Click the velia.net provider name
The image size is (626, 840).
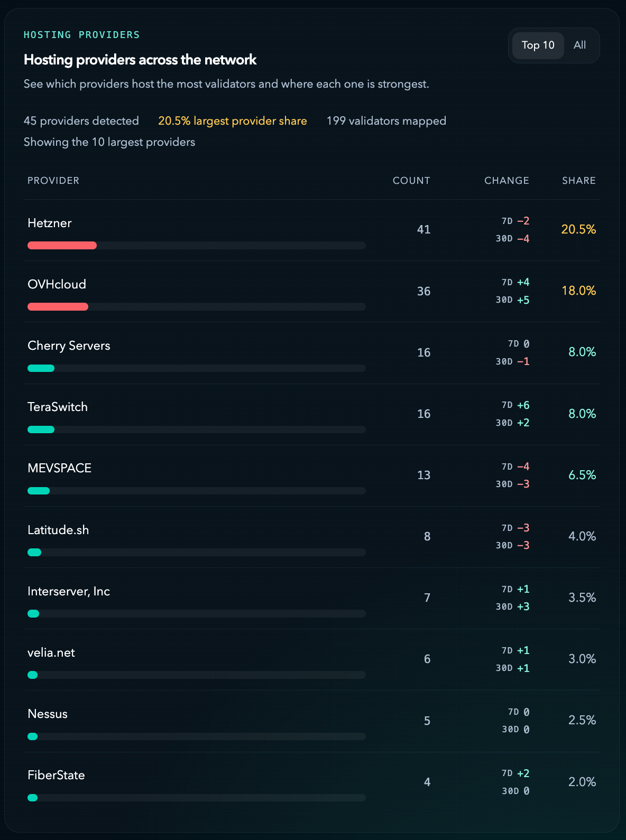[51, 652]
